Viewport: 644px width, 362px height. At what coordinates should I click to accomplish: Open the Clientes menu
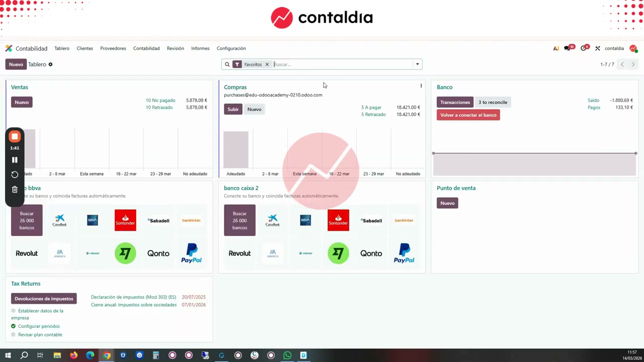point(85,48)
